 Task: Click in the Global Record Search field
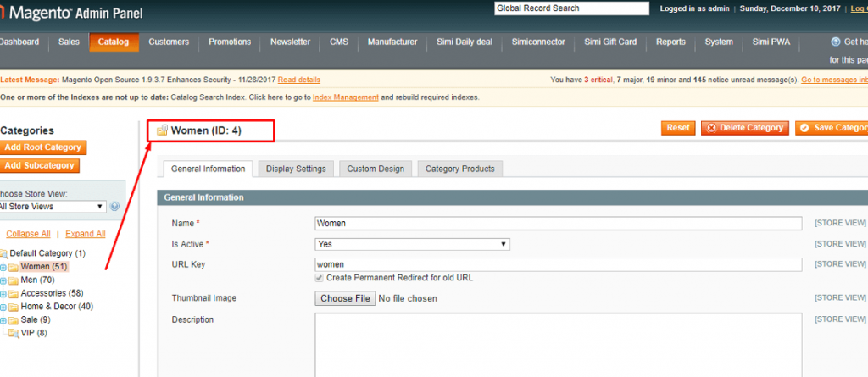point(571,8)
